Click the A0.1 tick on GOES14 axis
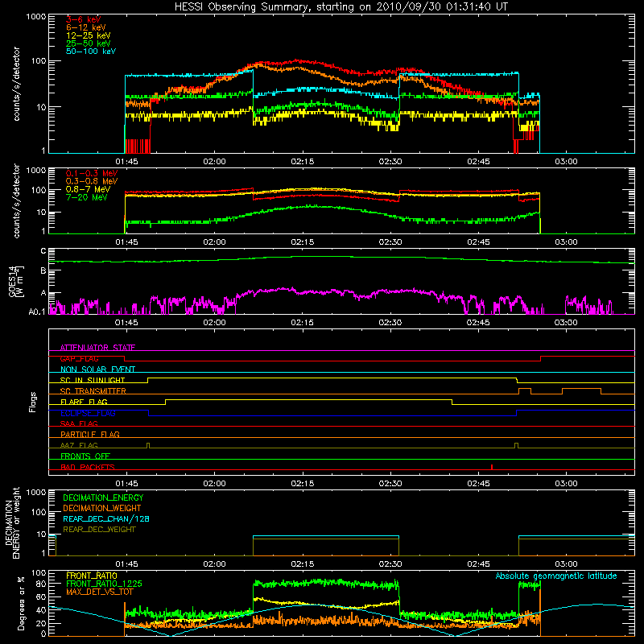This screenshot has height=644, width=644. tap(37, 312)
